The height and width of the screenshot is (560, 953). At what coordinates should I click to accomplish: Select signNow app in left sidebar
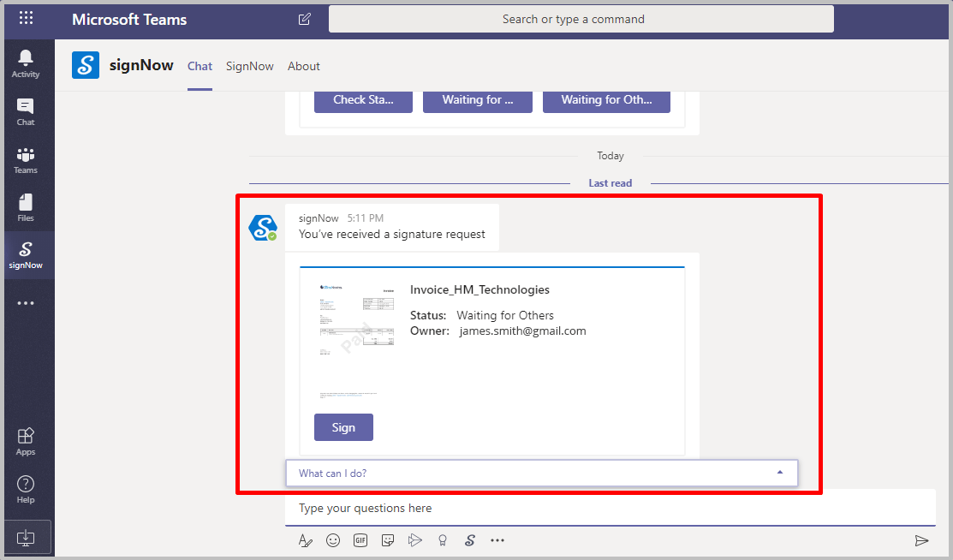(x=26, y=255)
